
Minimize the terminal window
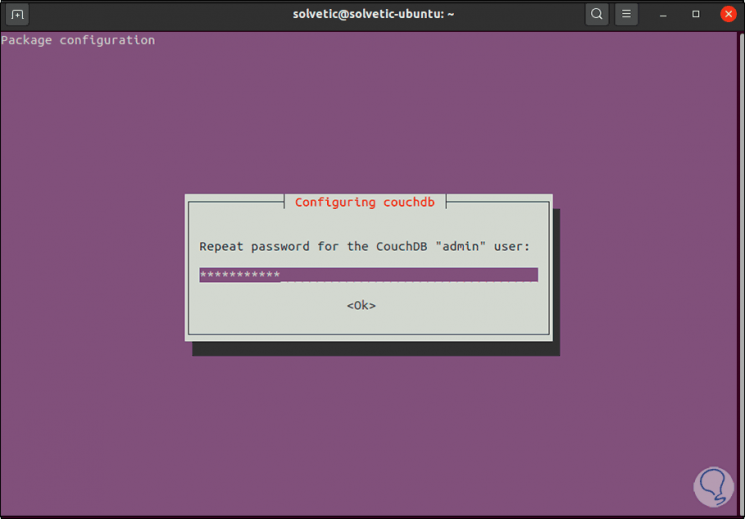click(x=663, y=14)
